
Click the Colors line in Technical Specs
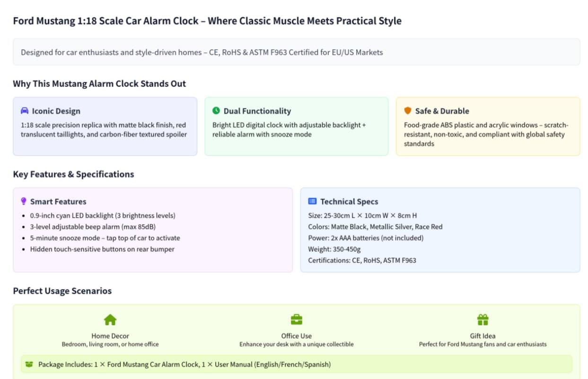pyautogui.click(x=375, y=227)
